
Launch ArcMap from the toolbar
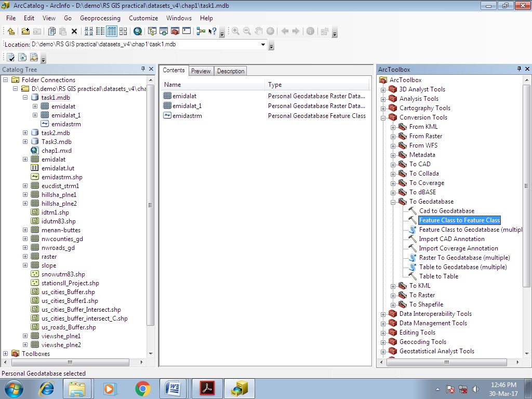(x=137, y=31)
